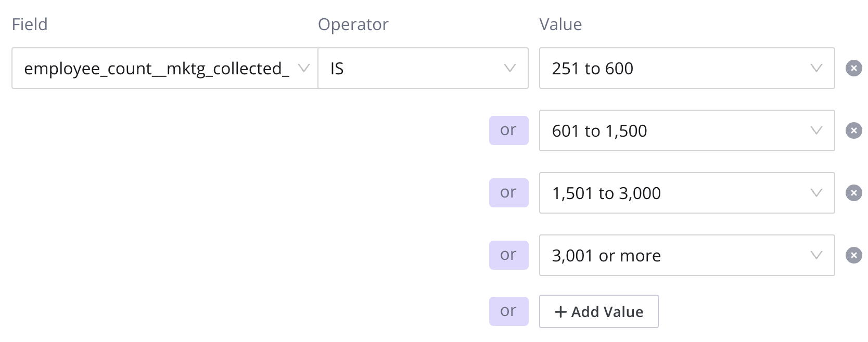
Task: Expand the IS operator dropdown
Action: click(x=423, y=68)
